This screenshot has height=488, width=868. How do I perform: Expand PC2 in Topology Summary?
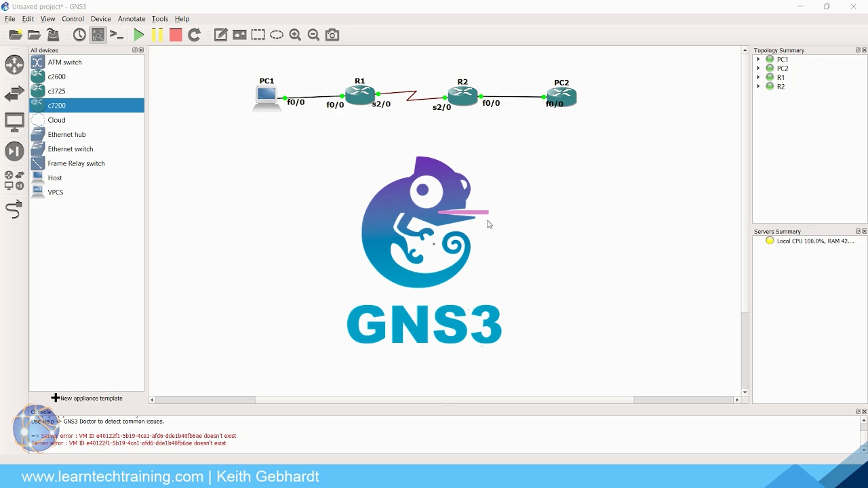coord(758,68)
